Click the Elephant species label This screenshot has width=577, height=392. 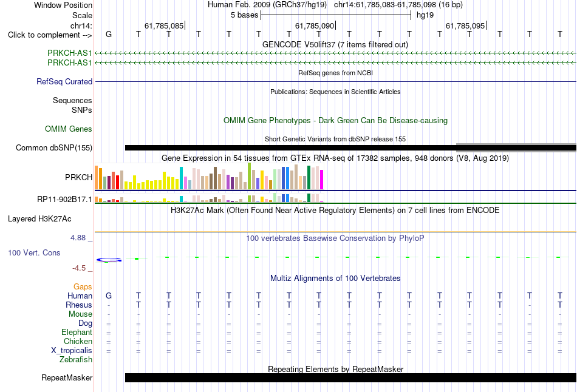pyautogui.click(x=77, y=332)
